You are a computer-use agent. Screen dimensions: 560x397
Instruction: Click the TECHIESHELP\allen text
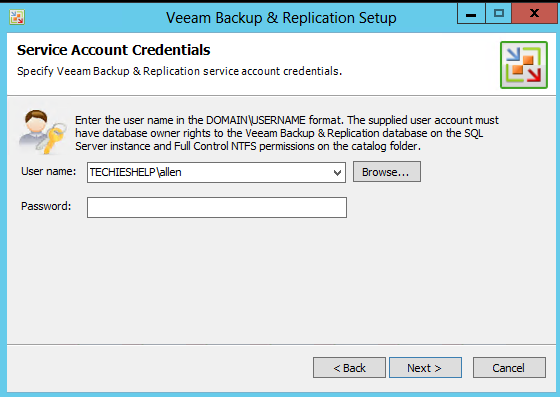point(135,172)
